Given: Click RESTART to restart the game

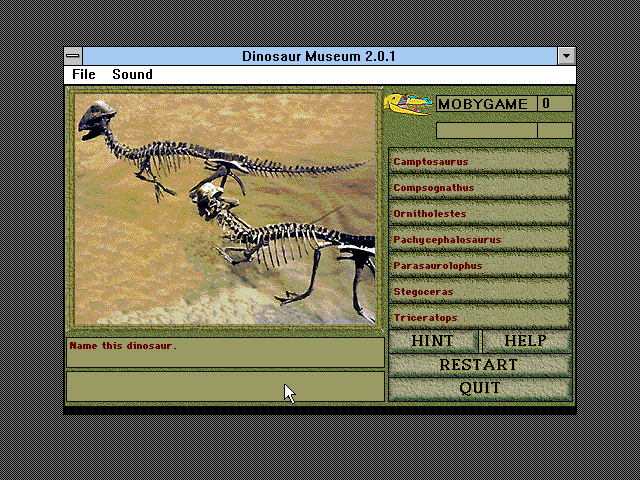Looking at the screenshot, I should point(480,365).
